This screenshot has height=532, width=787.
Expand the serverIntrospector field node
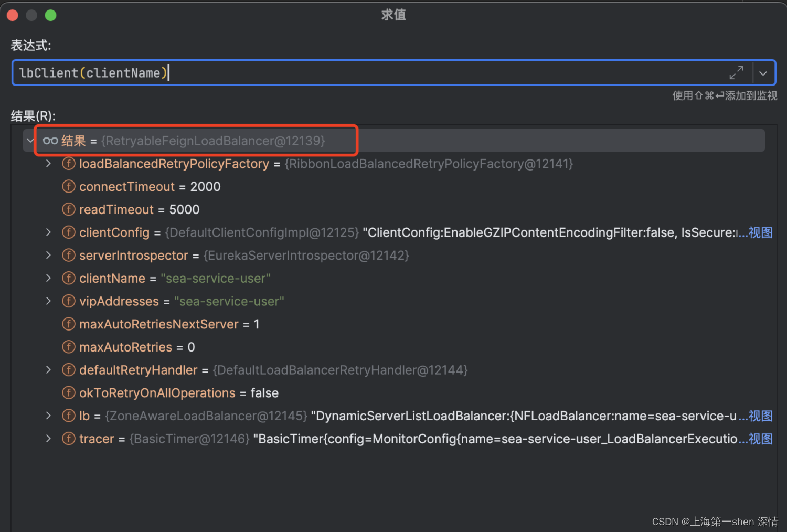pos(49,256)
